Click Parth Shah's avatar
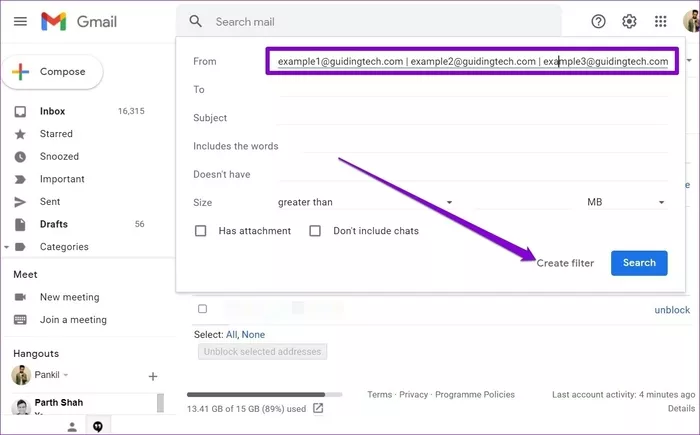 tap(21, 407)
